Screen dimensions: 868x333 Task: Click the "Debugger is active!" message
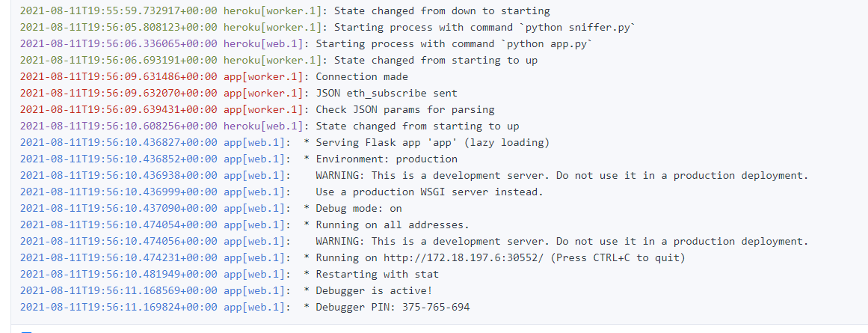pyautogui.click(x=374, y=291)
